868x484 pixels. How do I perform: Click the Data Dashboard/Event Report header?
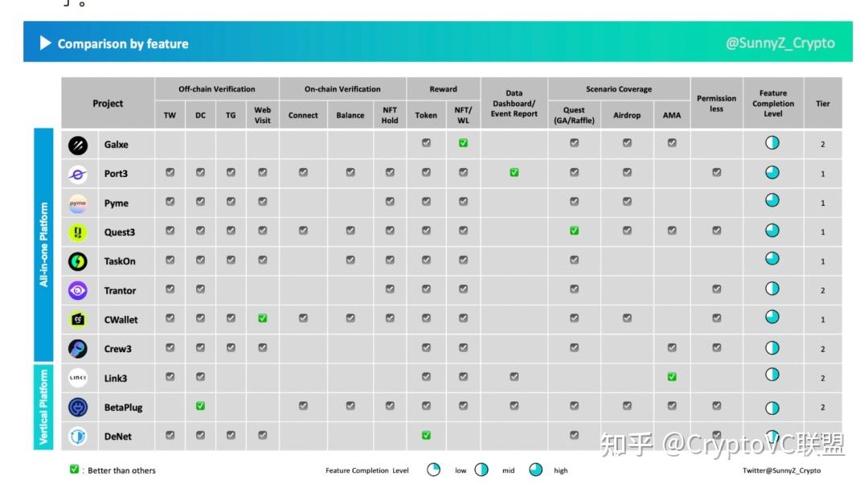tap(514, 104)
